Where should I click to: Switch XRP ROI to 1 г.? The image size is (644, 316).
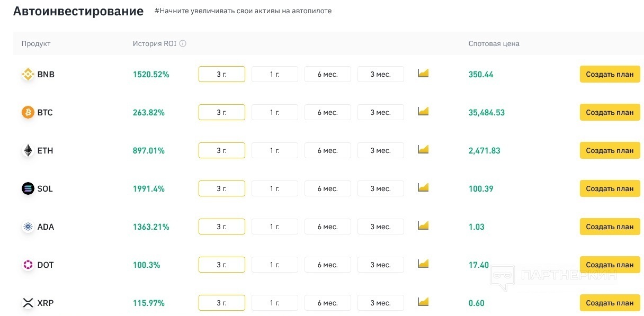(274, 303)
